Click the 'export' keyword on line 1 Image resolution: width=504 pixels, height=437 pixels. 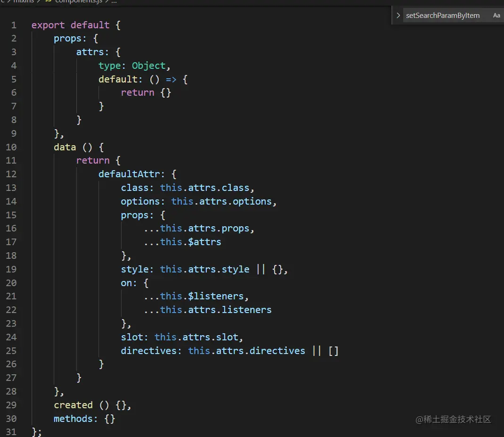(48, 25)
